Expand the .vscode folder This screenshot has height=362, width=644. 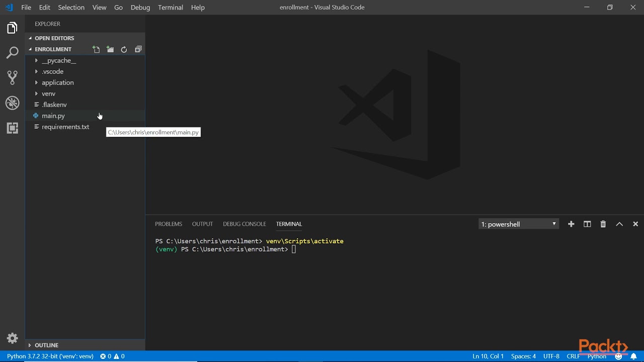tap(52, 71)
